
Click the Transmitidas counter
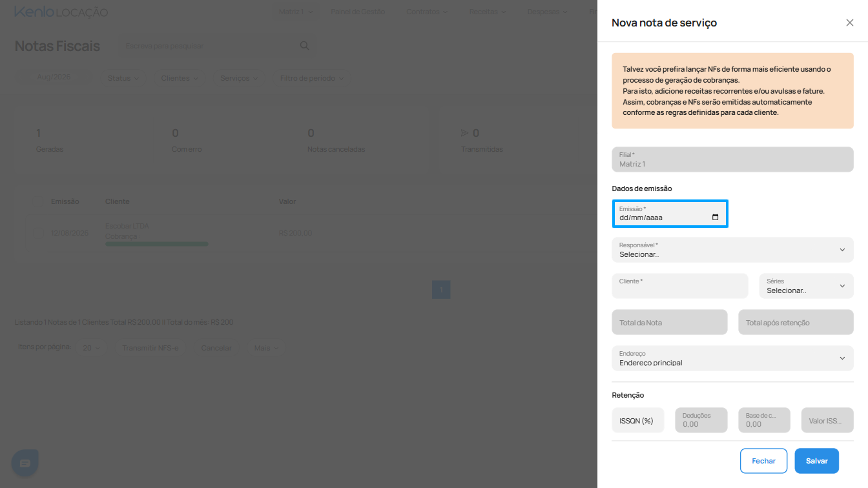click(x=482, y=140)
